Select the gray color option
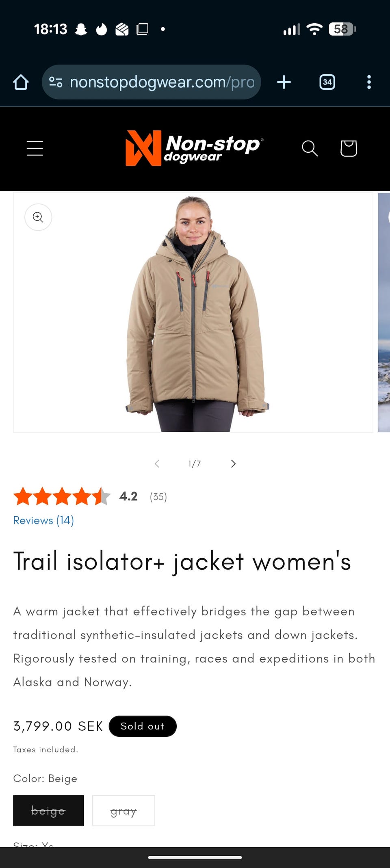Viewport: 390px width, 868px height. click(x=123, y=810)
